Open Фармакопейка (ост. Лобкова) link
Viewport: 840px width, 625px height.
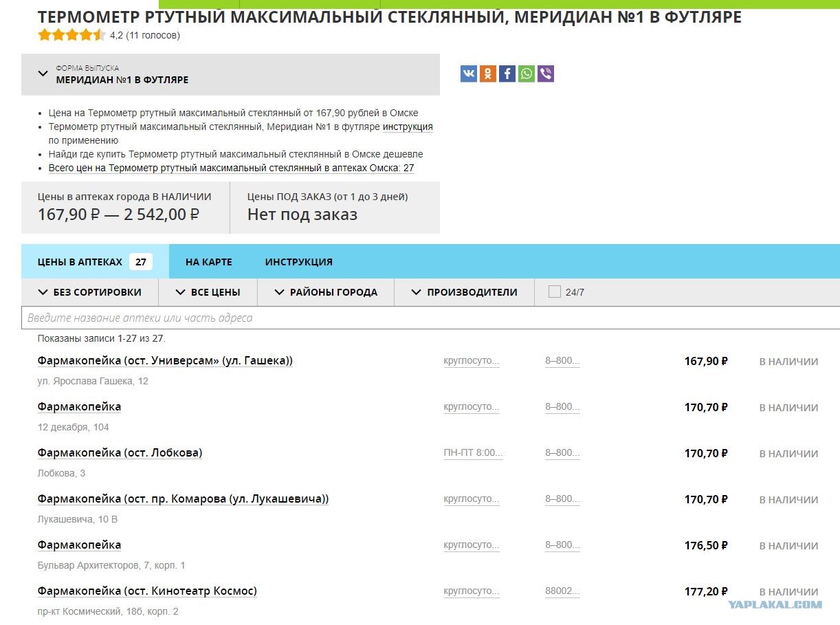pyautogui.click(x=120, y=453)
